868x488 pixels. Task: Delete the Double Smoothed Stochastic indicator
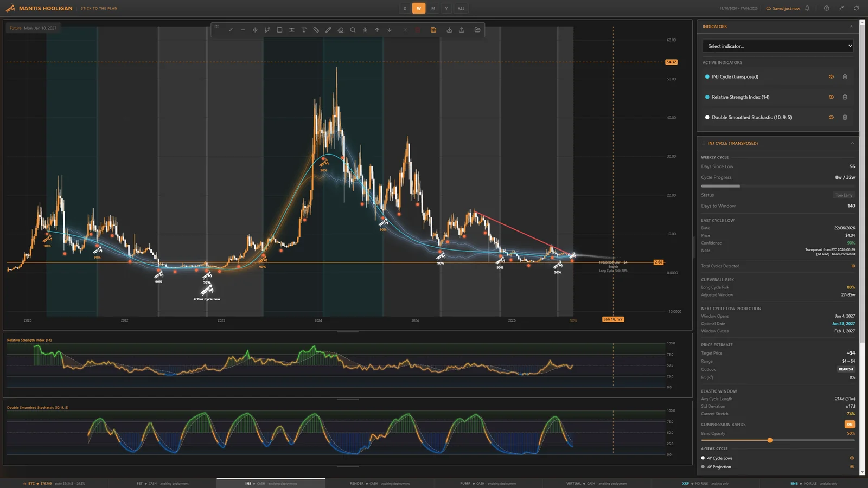[845, 117]
